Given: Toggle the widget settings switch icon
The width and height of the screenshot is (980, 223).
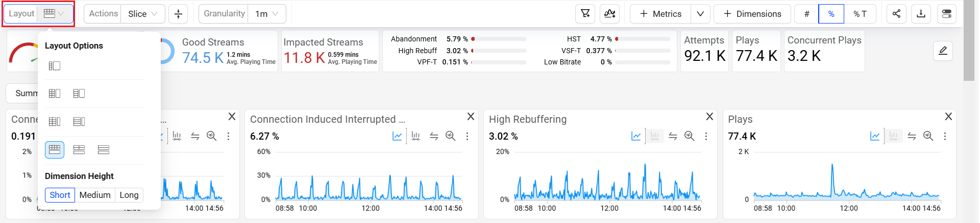Looking at the screenshot, I should (946, 14).
